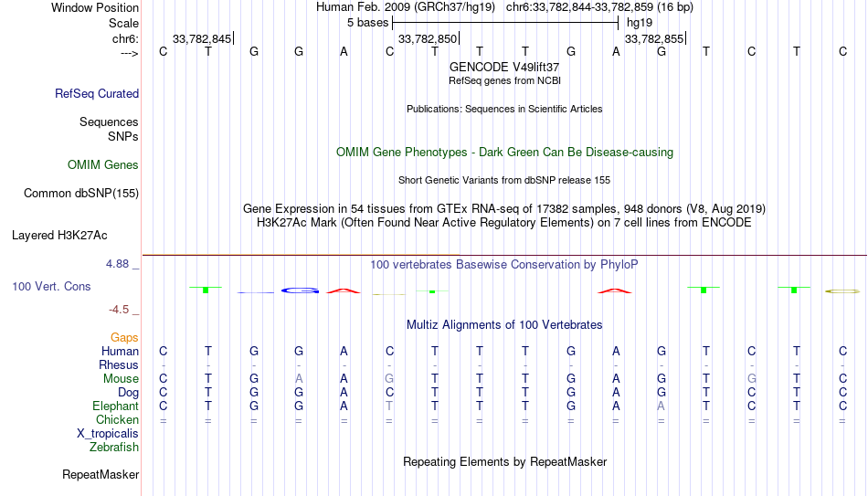Click the Scale label on the left
868x496 pixels.
click(124, 23)
